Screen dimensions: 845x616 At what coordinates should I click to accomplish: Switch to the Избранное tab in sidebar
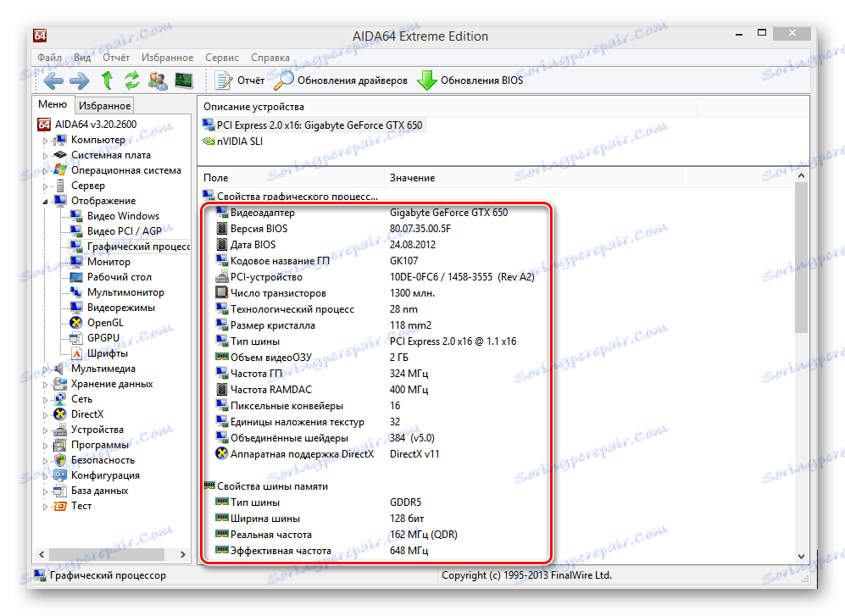pyautogui.click(x=104, y=106)
